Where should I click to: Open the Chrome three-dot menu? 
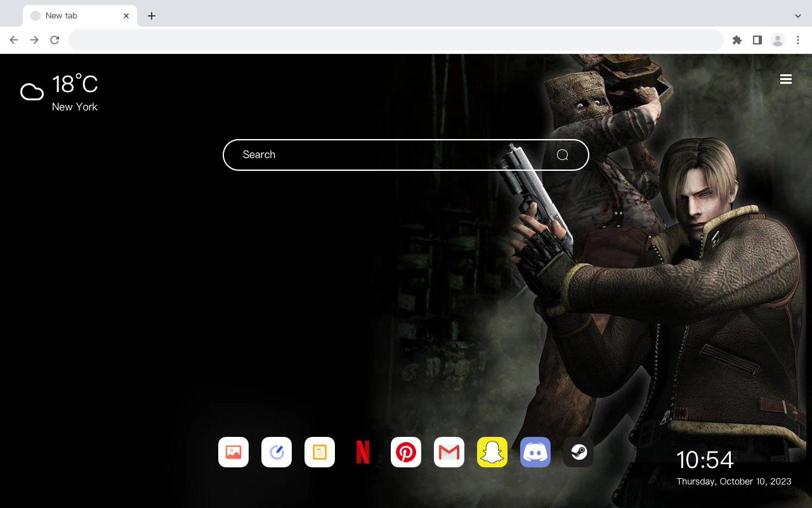tap(798, 40)
